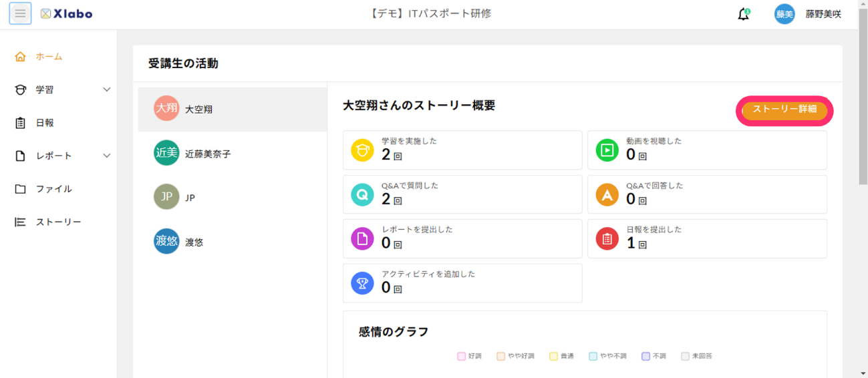This screenshot has height=378, width=868.
Task: Click the 不調 color swatch in legend
Action: [645, 357]
